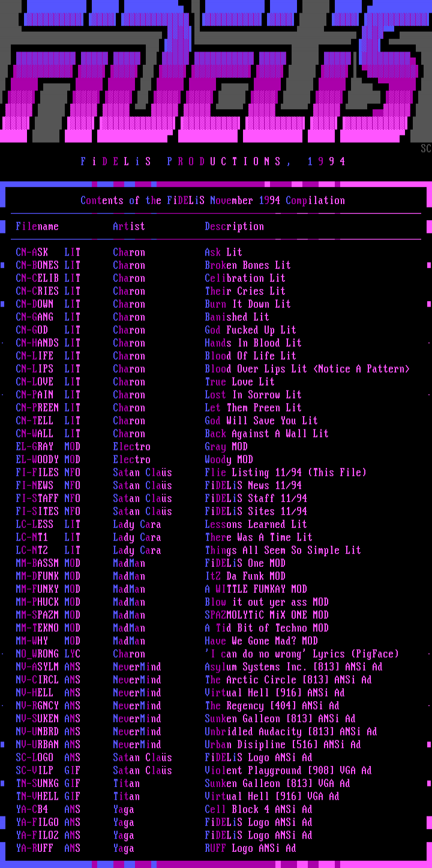Select 'SPAZMOLYTiC MiX ONE MOD' description

coord(266,615)
